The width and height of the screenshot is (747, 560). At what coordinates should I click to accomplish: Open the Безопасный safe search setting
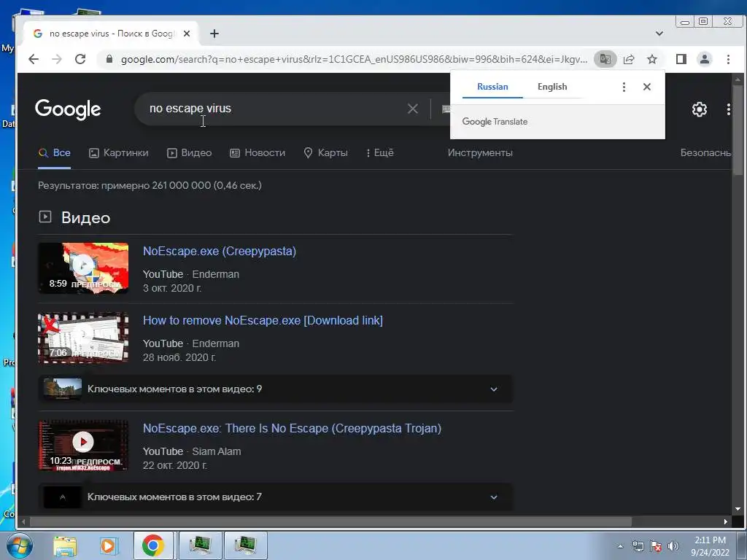pos(705,153)
